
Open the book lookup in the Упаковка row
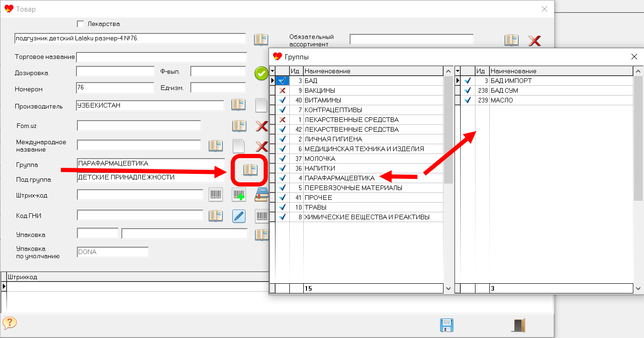[x=262, y=234]
